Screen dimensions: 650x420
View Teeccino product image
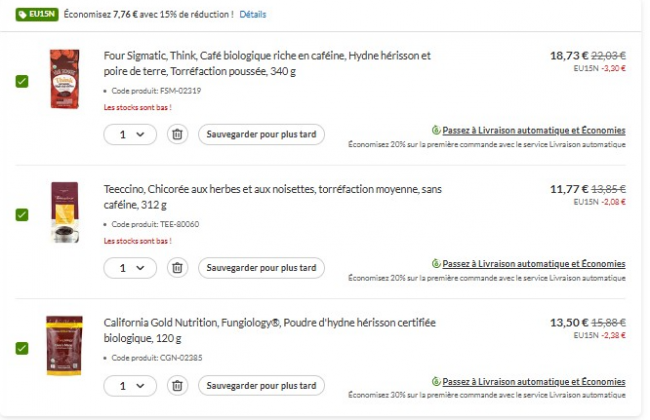64,212
